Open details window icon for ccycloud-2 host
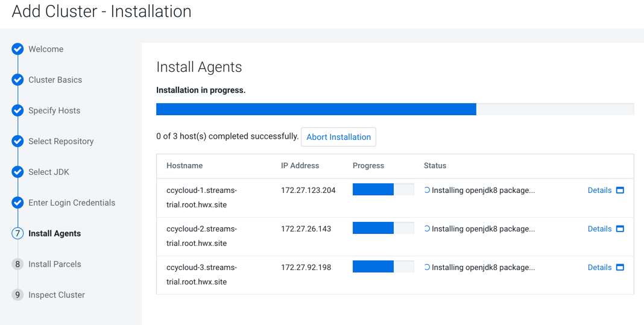Image resolution: width=644 pixels, height=325 pixels. [x=620, y=229]
